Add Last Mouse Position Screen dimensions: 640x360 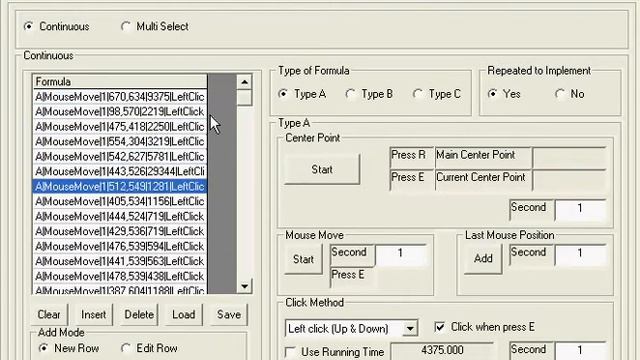tap(483, 259)
